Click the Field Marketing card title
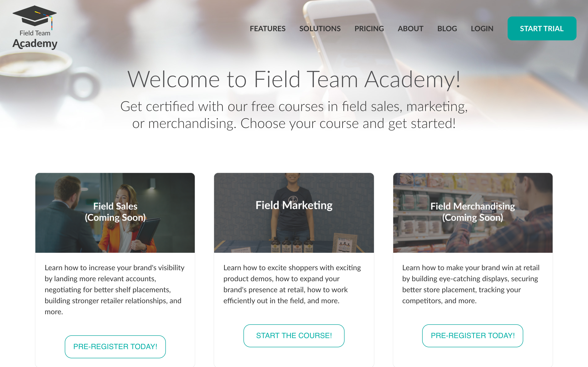Screen dimensions: 588x367 pyautogui.click(x=294, y=205)
